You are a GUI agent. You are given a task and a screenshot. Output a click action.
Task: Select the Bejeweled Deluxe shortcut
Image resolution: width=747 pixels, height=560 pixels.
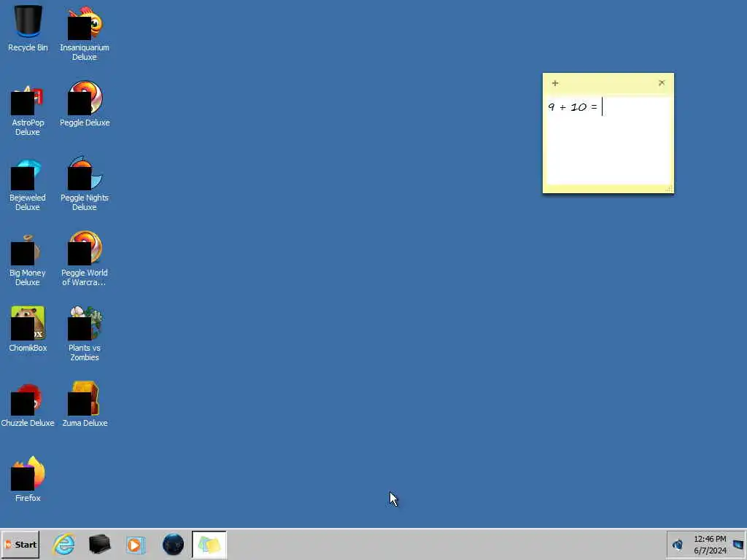coord(28,184)
